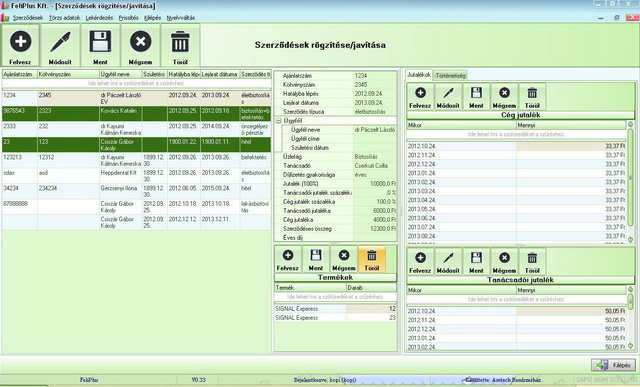This screenshot has width=640, height=387.
Task: Sort contracts by Kötvényszám column header
Action: (x=68, y=74)
